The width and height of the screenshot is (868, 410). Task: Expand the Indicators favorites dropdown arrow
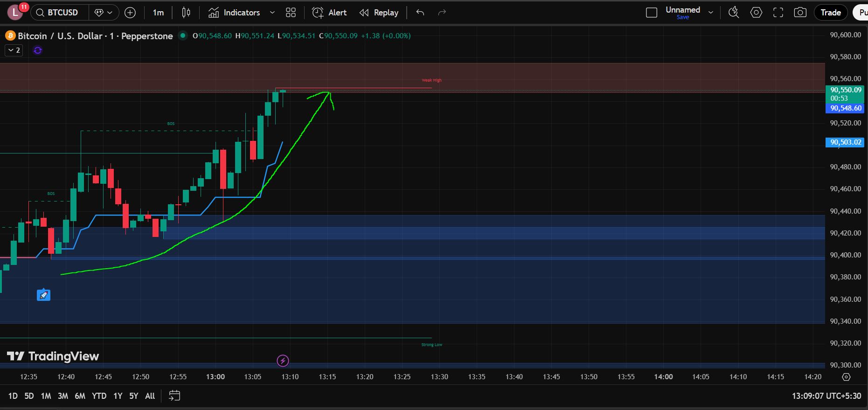point(272,13)
